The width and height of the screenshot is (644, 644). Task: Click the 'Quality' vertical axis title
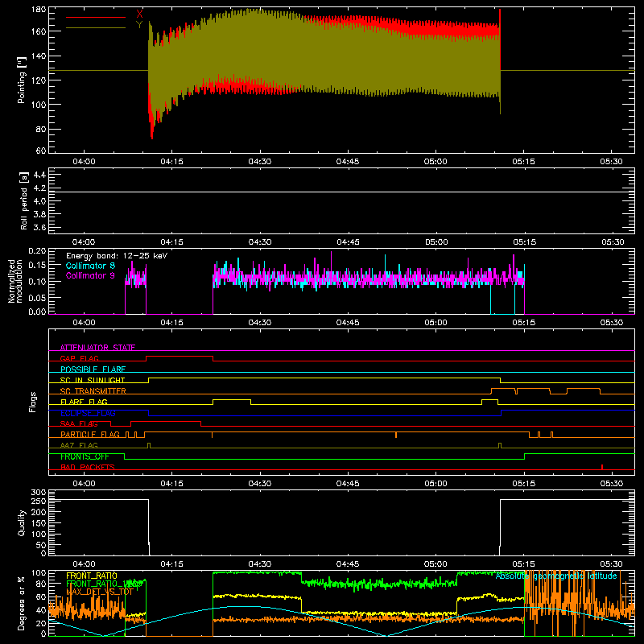[x=22, y=523]
